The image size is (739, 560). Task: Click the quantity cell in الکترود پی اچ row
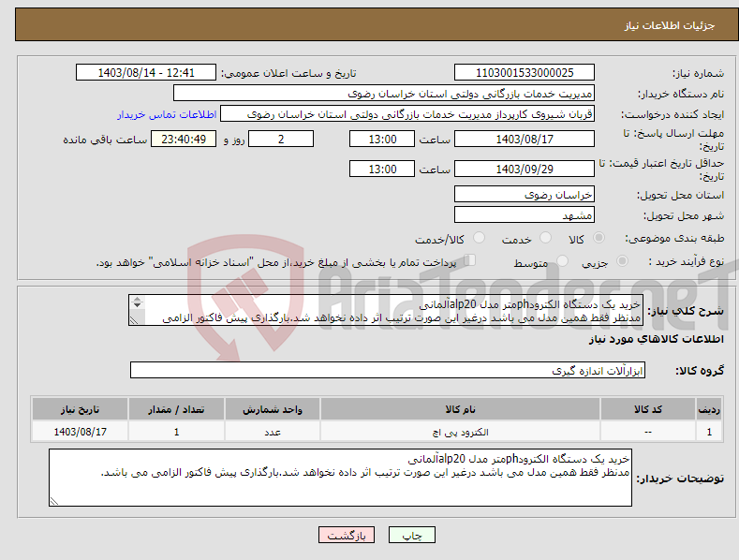176,432
